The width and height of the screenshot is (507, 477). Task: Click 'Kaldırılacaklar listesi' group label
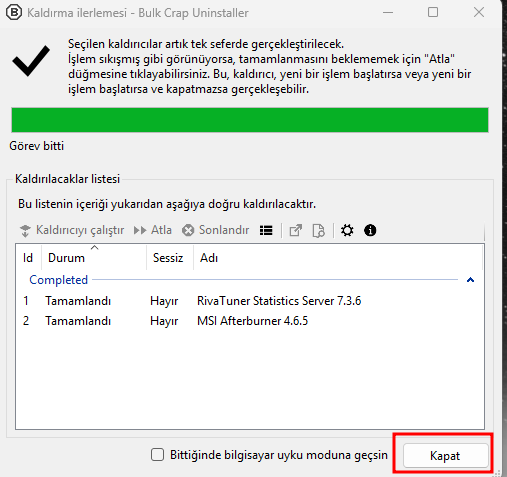pyautogui.click(x=67, y=179)
